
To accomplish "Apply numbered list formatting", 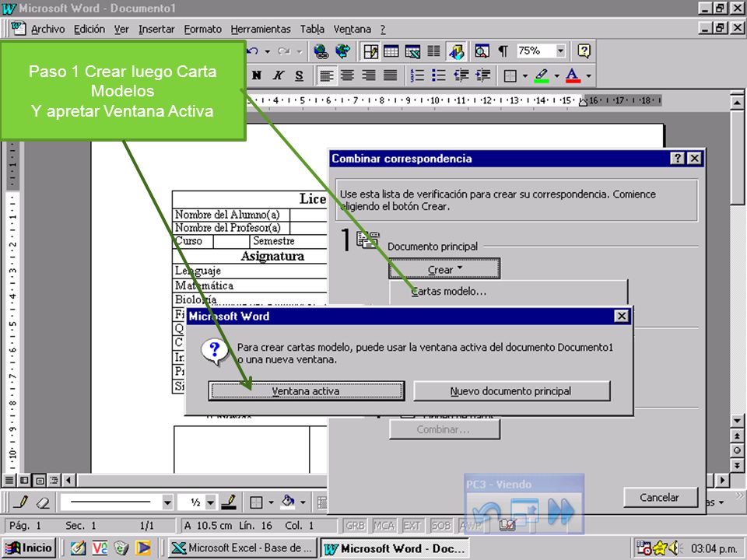I will coord(417,75).
